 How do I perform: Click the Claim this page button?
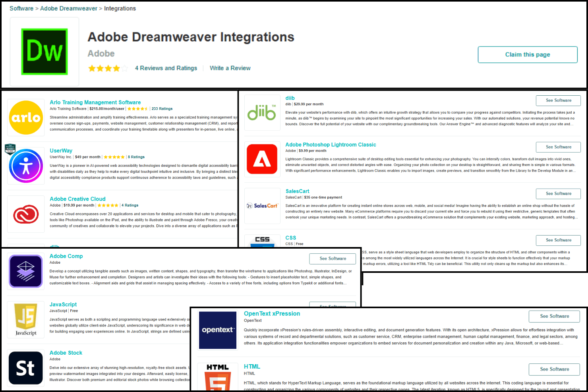tap(528, 54)
